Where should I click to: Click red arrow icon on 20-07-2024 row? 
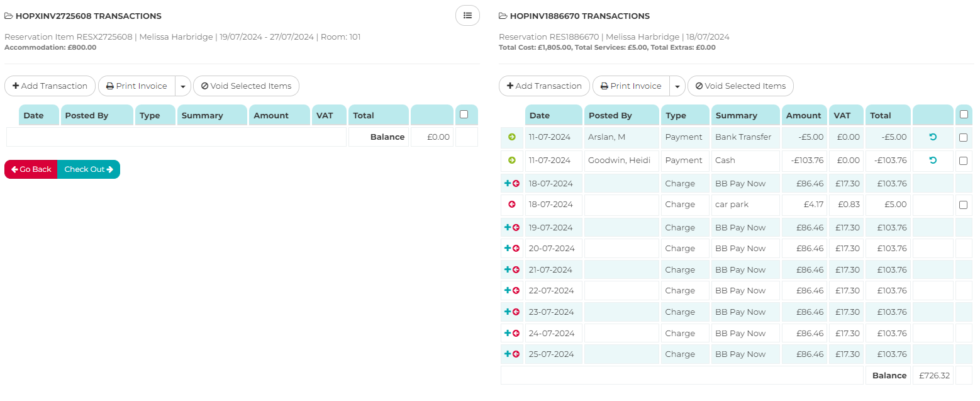point(516,249)
